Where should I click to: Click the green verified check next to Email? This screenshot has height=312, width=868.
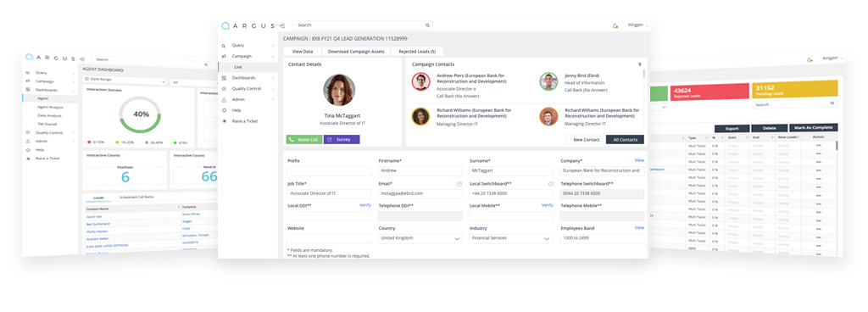459,184
